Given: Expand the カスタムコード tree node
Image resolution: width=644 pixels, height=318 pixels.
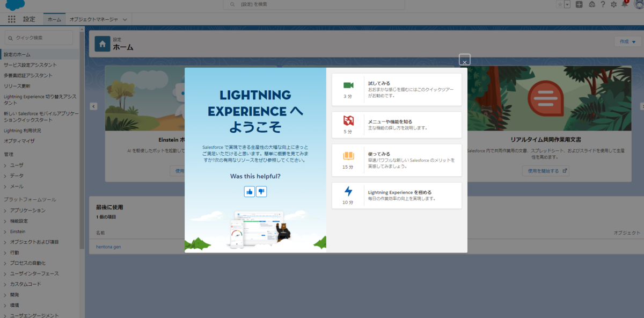Looking at the screenshot, I should (5, 284).
